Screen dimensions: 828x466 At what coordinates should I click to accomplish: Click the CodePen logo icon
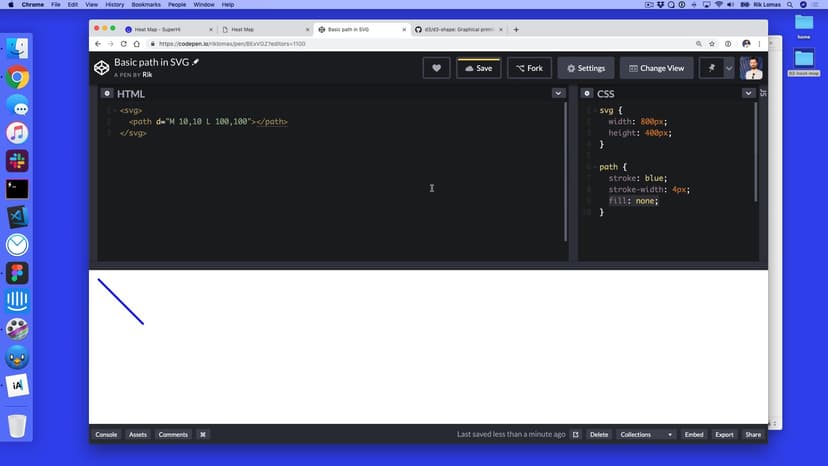101,68
